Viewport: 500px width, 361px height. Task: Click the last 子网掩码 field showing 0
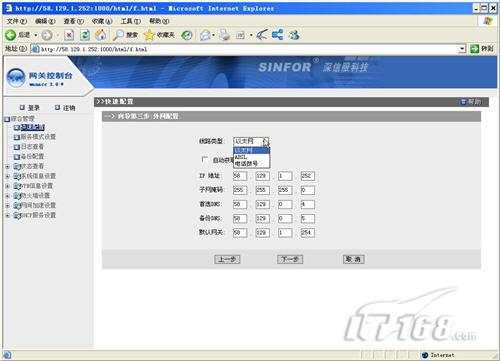(x=308, y=190)
